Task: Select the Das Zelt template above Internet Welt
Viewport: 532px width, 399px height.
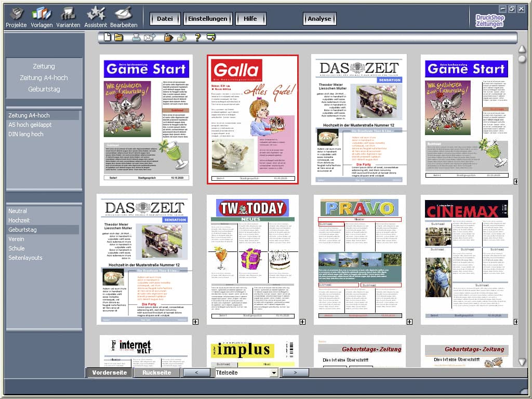Action: pos(144,259)
